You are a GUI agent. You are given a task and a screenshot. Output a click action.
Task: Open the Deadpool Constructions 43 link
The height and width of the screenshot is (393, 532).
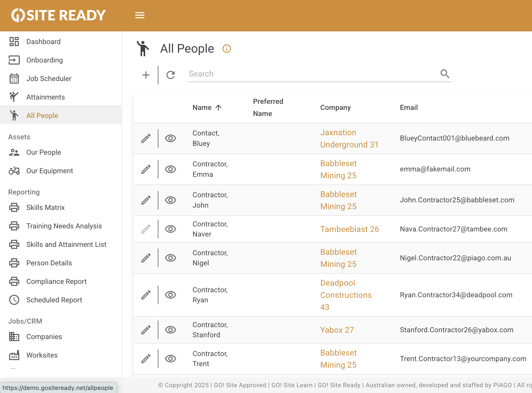click(x=346, y=295)
